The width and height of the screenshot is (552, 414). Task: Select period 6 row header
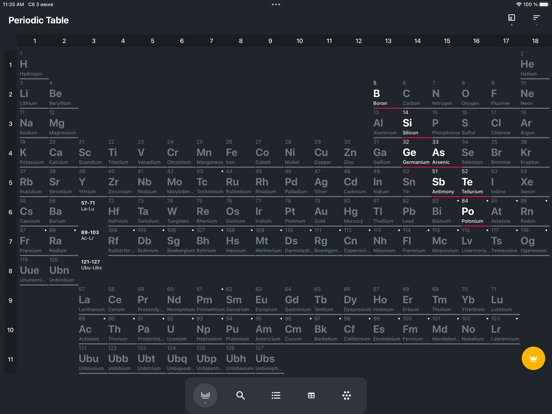pos(11,212)
